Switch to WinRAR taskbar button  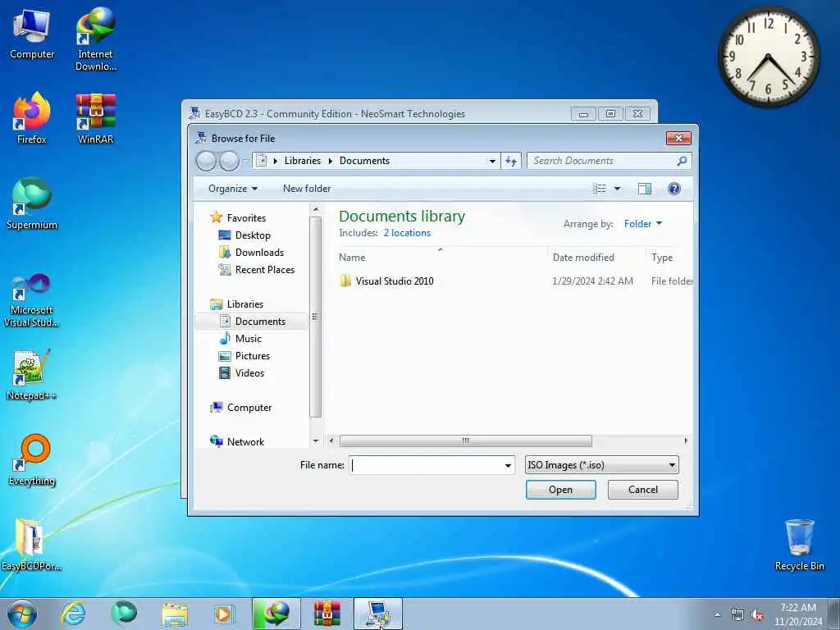coord(326,614)
